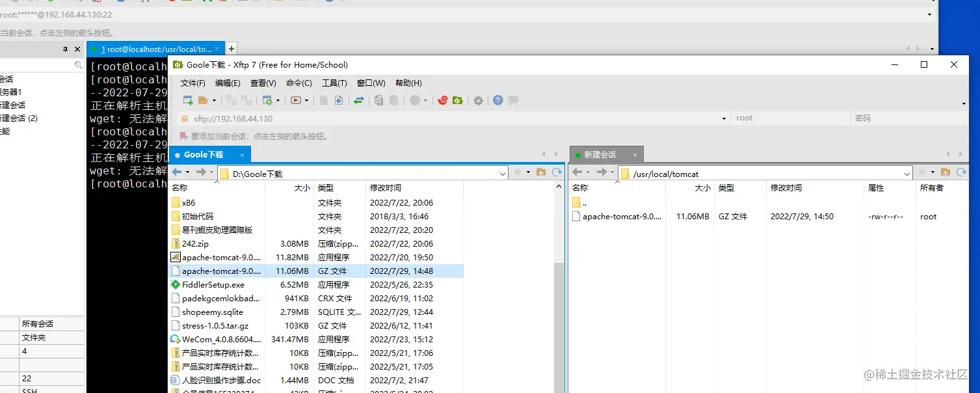Select the stress-1.0.5.tar.gz file
This screenshot has width=980, height=393.
pyautogui.click(x=215, y=326)
